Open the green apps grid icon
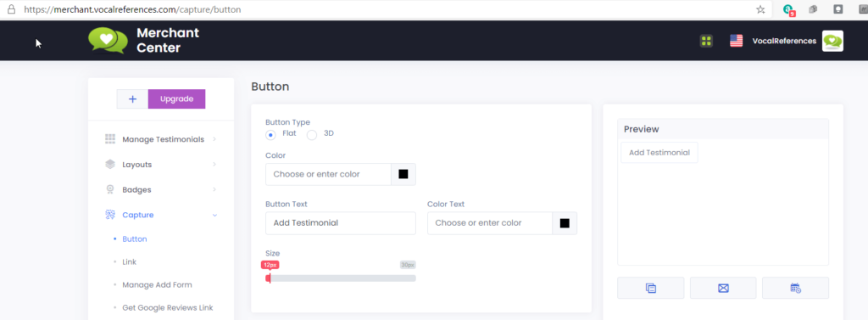Screen dimensions: 868x320 coord(706,41)
